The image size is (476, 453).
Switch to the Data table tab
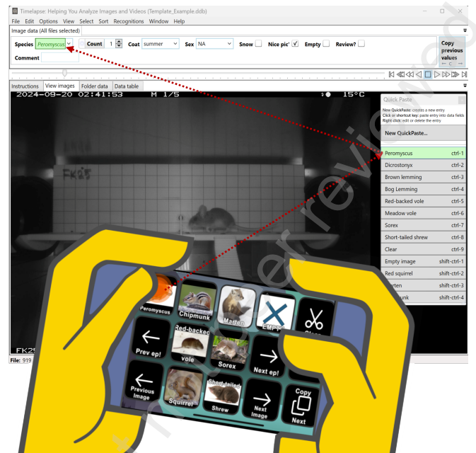click(127, 86)
